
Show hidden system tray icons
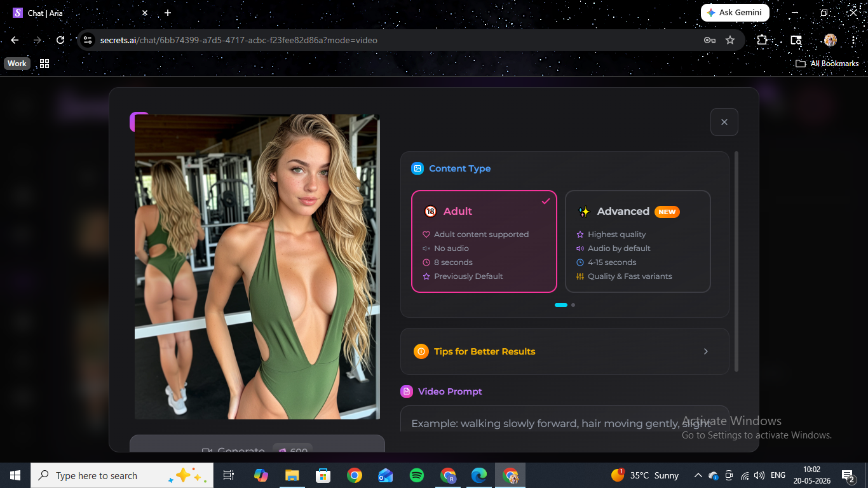tap(698, 475)
